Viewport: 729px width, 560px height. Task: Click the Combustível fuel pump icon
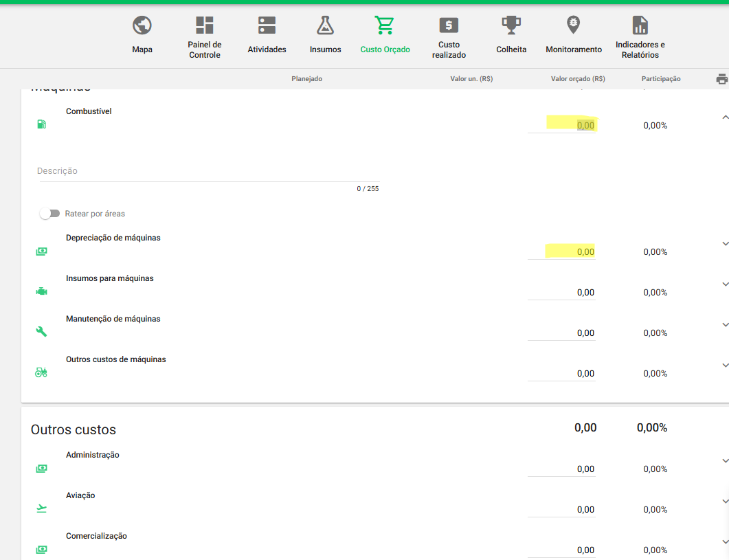point(42,124)
